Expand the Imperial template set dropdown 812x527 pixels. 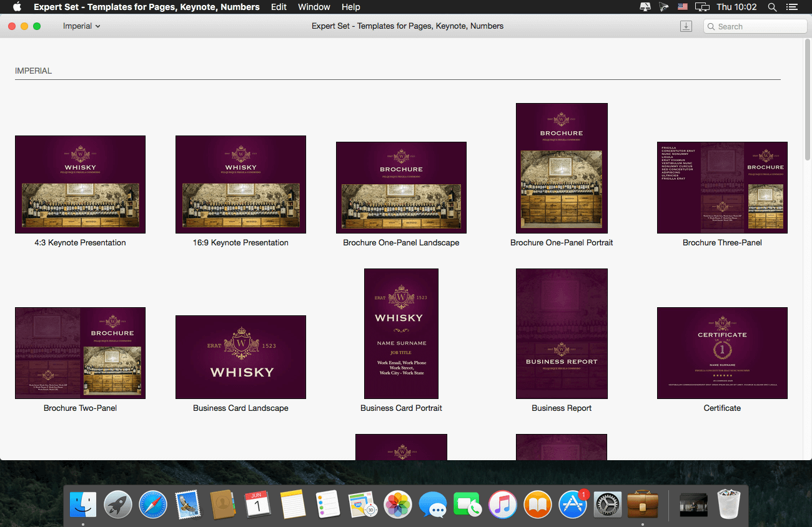pyautogui.click(x=82, y=26)
